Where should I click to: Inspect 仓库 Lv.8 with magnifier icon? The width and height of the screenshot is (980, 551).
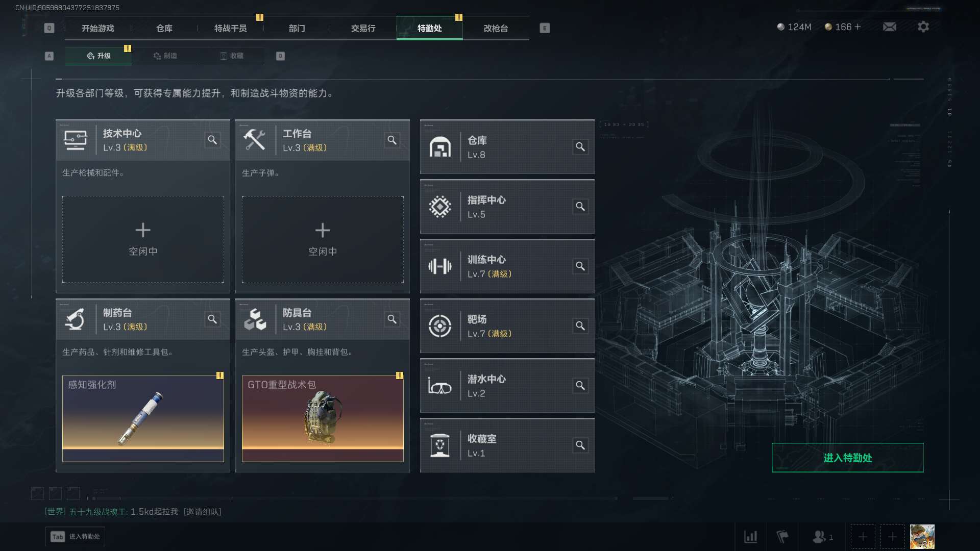[x=580, y=147]
